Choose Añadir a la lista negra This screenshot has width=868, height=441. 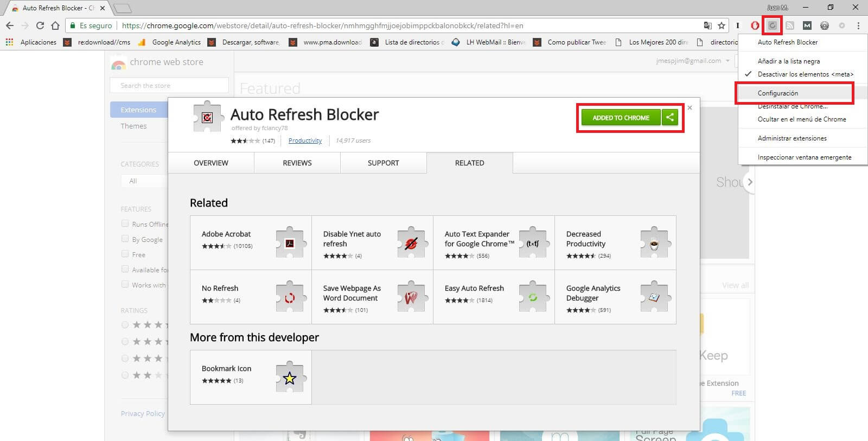click(803, 61)
